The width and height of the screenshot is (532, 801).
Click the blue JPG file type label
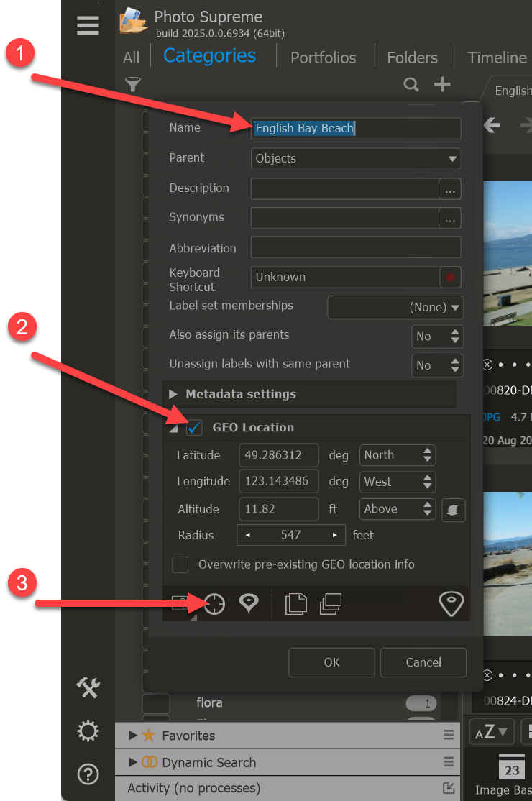(x=492, y=417)
